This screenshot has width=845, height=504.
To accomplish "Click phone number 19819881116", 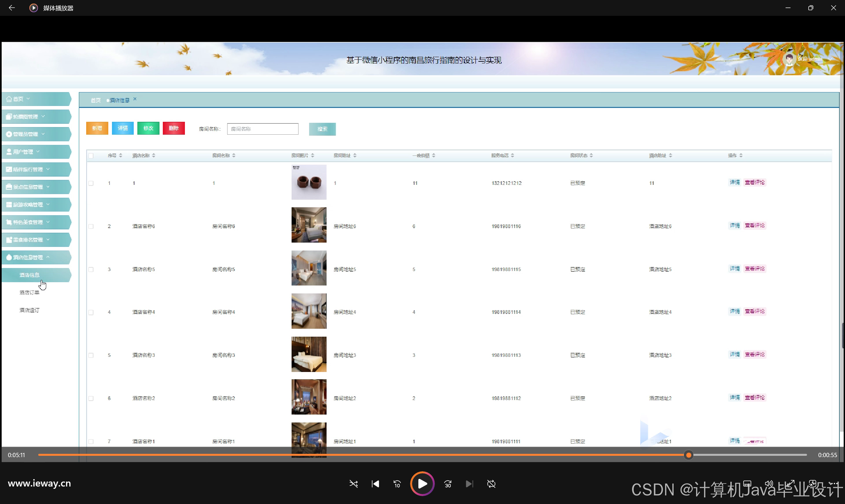I will point(506,226).
